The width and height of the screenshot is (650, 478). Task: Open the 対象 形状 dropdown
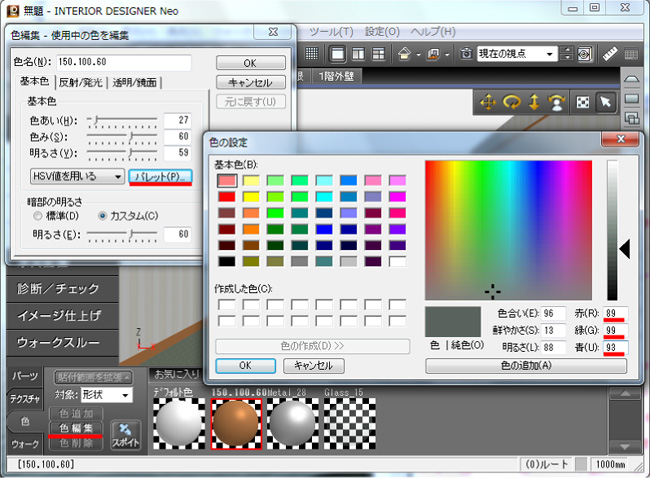(x=112, y=395)
